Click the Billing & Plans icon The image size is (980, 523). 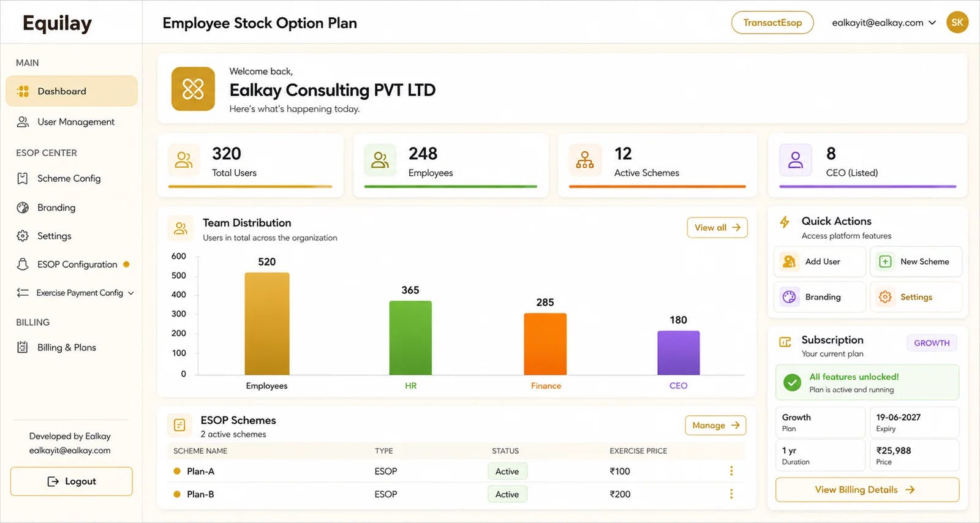[x=23, y=347]
